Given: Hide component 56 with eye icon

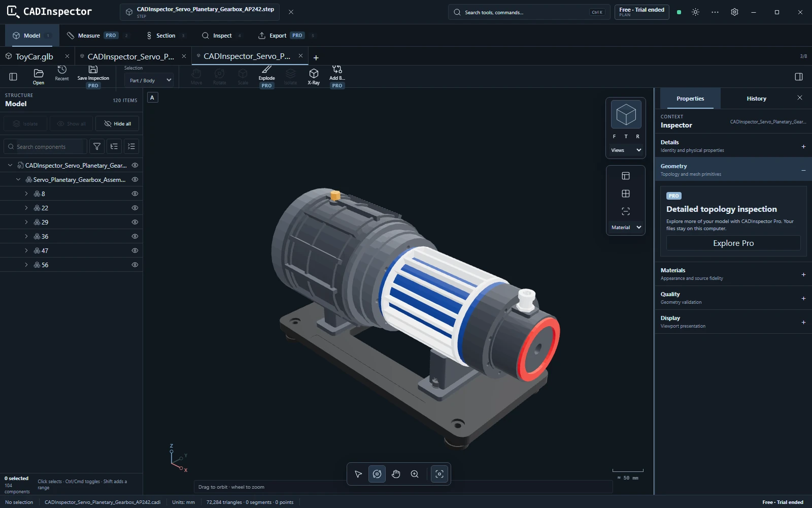Looking at the screenshot, I should coord(135,265).
